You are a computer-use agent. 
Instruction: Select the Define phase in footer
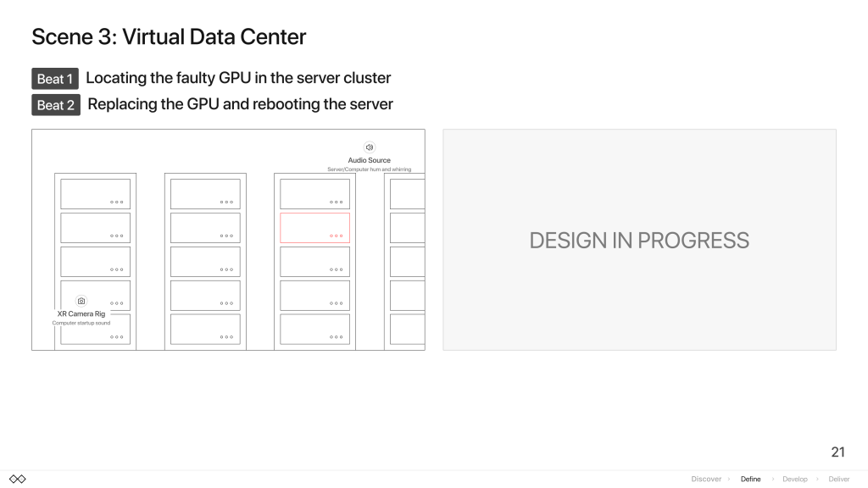751,480
